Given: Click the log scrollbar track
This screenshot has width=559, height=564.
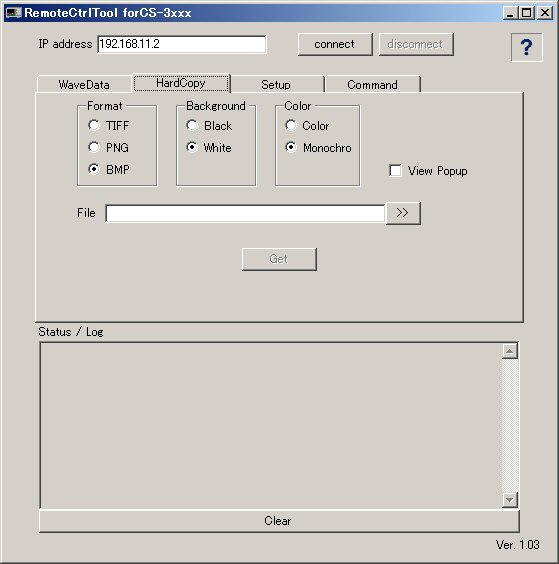Looking at the screenshot, I should [510, 425].
